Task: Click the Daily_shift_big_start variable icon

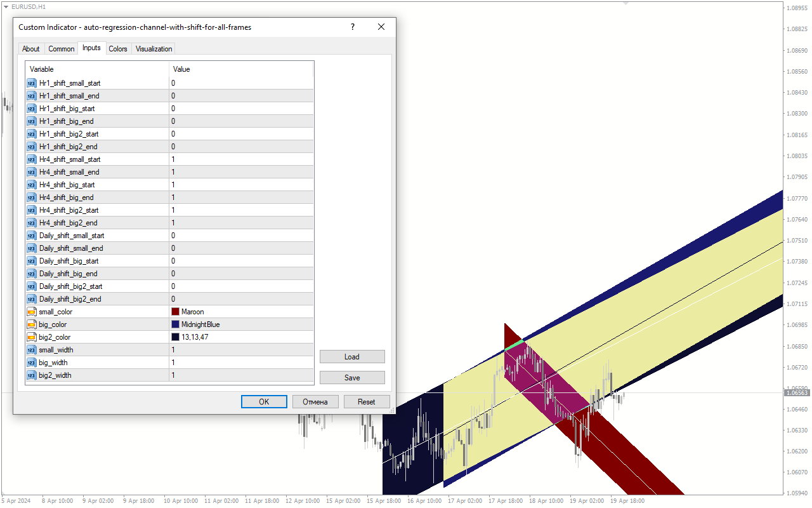Action: pos(32,261)
